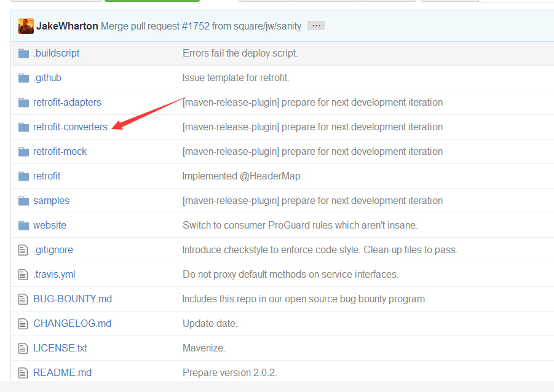This screenshot has width=554, height=392.
Task: Open the retrofit folder
Action: click(x=47, y=176)
